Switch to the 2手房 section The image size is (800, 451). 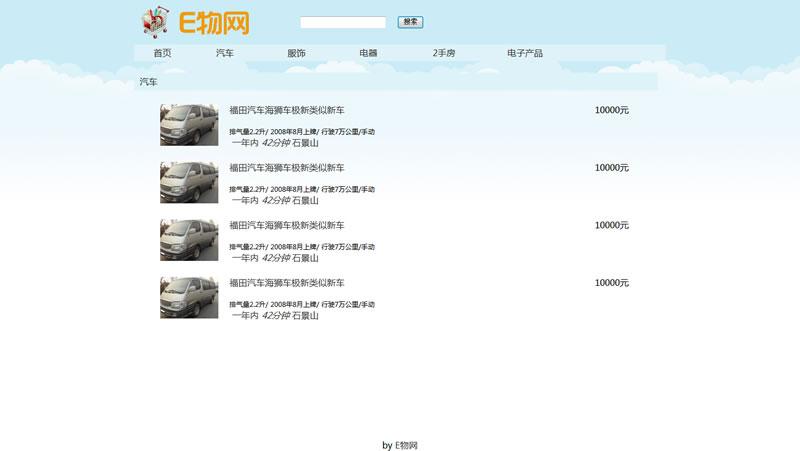444,53
